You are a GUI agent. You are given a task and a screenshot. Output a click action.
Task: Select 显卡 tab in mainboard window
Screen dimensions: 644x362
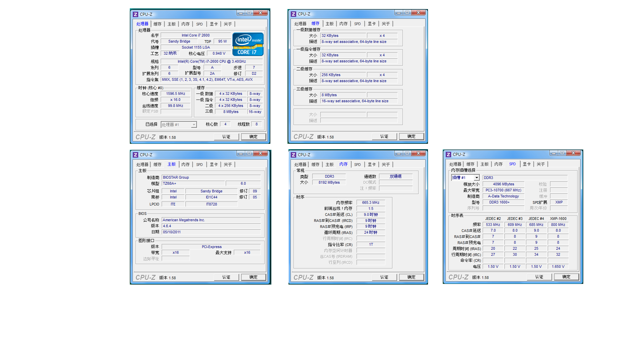(x=214, y=165)
